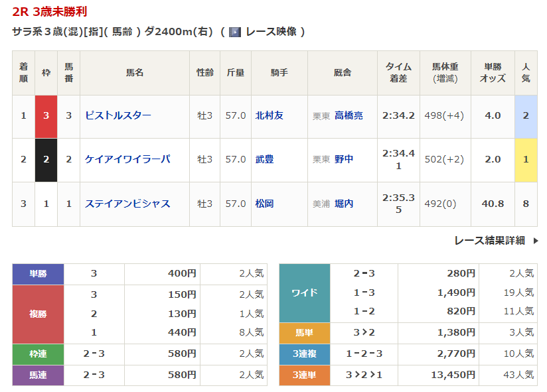Click the 3>2>1 trifecta combination
Viewport: 547px width, 392px height.
tap(364, 375)
